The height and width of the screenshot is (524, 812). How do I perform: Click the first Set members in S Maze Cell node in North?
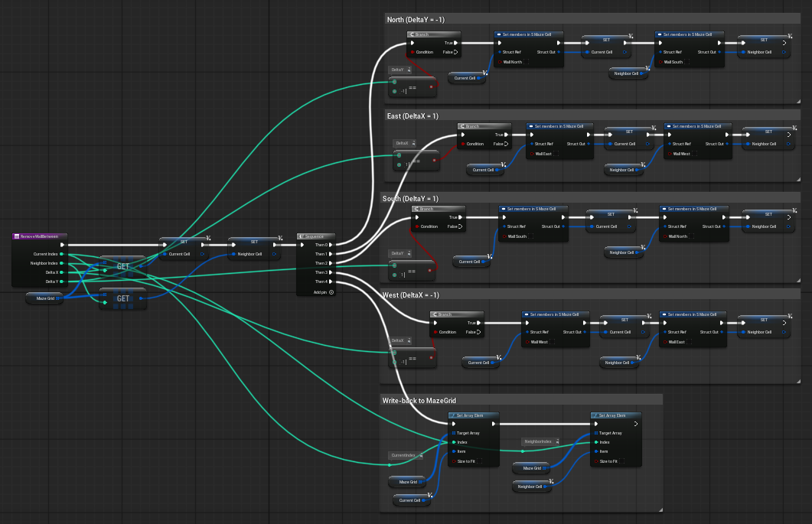529,49
